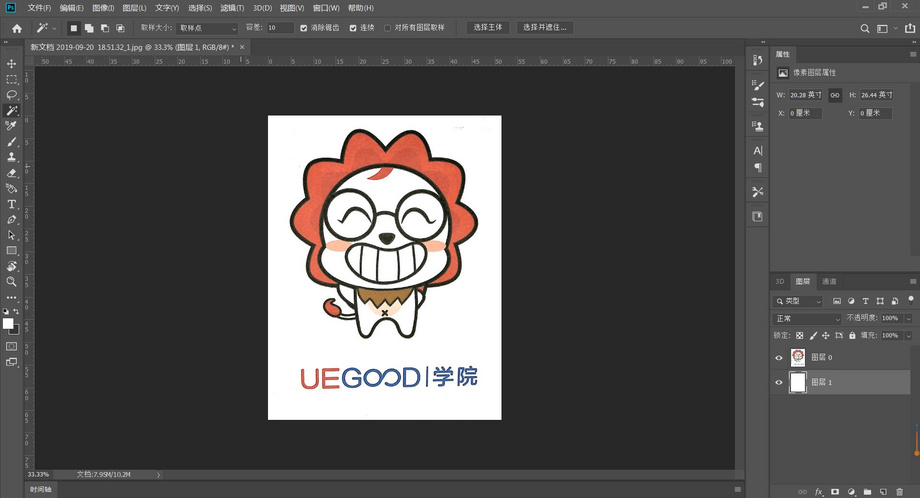The image size is (920, 498).
Task: Expand status bar info arrow
Action: [x=158, y=475]
